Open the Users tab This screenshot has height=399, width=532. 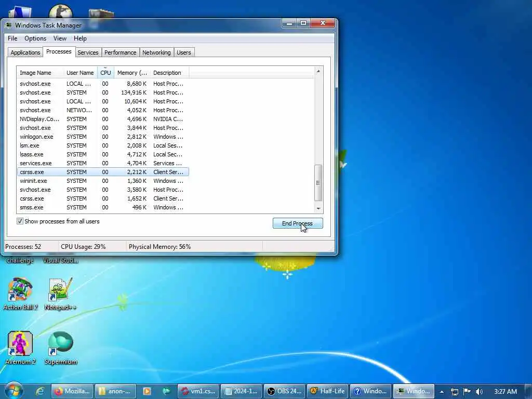183,52
